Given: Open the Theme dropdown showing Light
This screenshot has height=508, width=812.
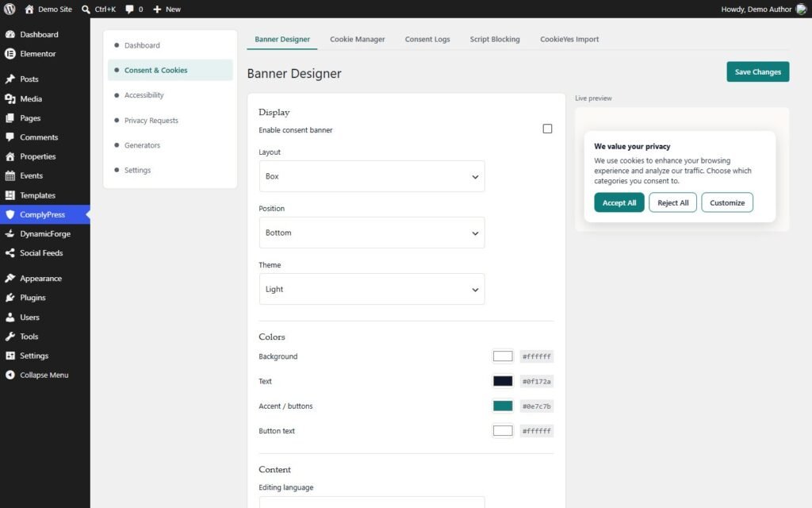Looking at the screenshot, I should tap(372, 289).
